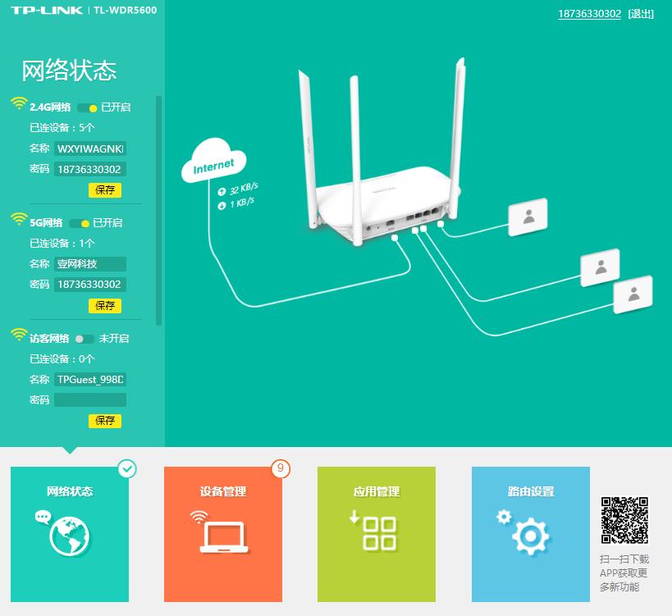This screenshot has width=672, height=616.
Task: Click the Wi-Fi icon beside 5G网络
Action: tap(17, 220)
